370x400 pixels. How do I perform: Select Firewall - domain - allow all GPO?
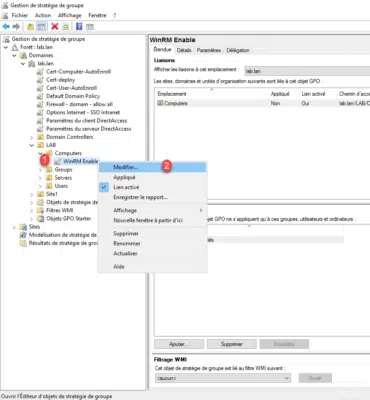tap(79, 104)
